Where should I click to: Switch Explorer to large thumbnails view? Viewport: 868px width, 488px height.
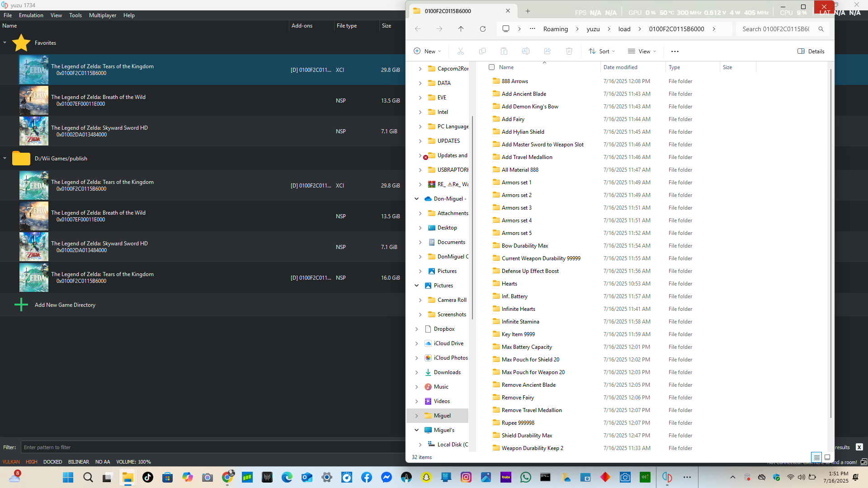827,457
